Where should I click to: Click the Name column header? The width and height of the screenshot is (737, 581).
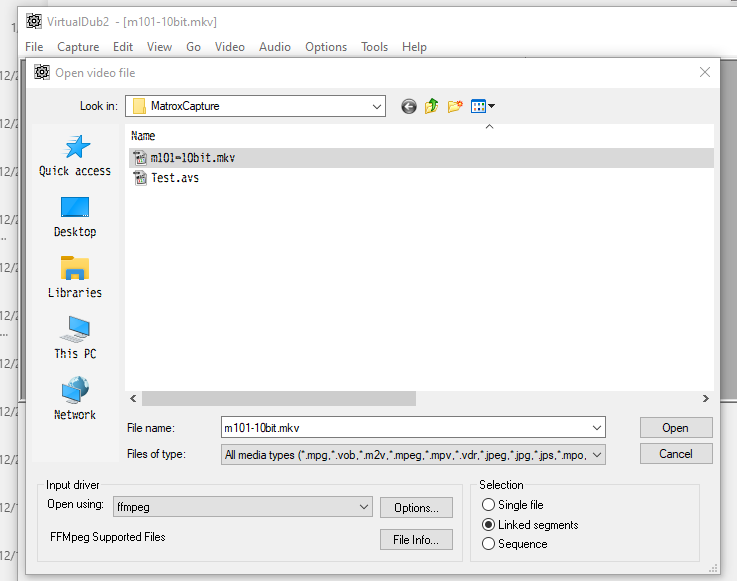pyautogui.click(x=143, y=136)
